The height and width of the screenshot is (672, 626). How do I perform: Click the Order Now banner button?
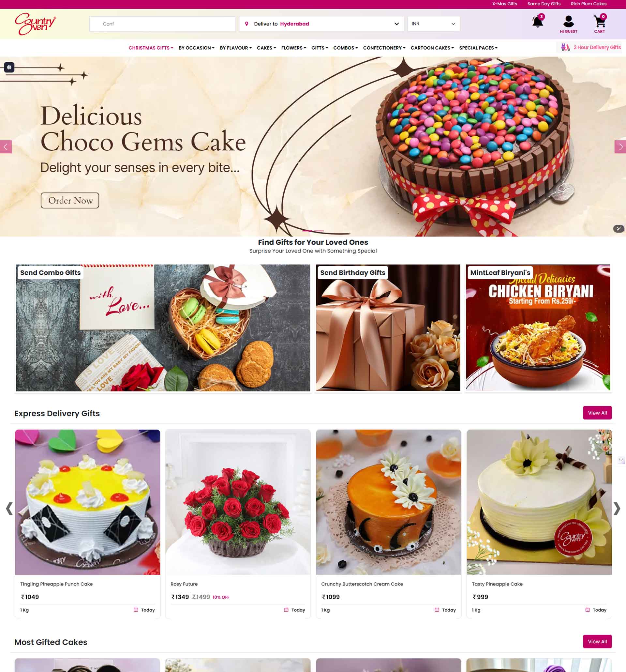tap(70, 200)
